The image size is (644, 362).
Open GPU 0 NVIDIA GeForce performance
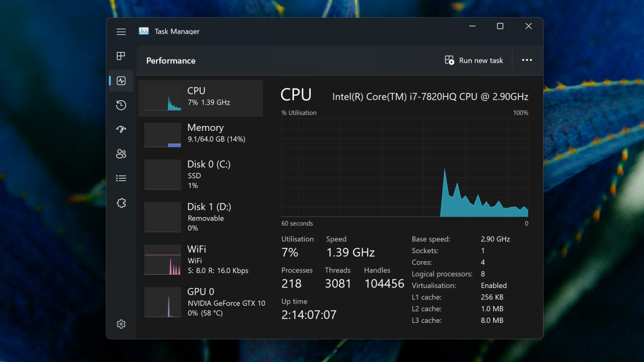click(x=201, y=302)
